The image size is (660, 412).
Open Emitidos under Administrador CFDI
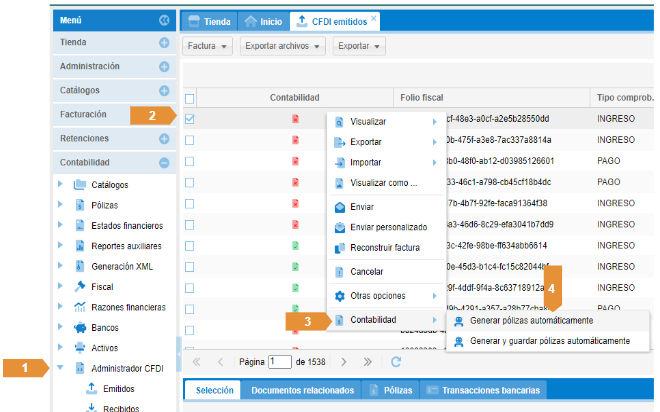(118, 389)
